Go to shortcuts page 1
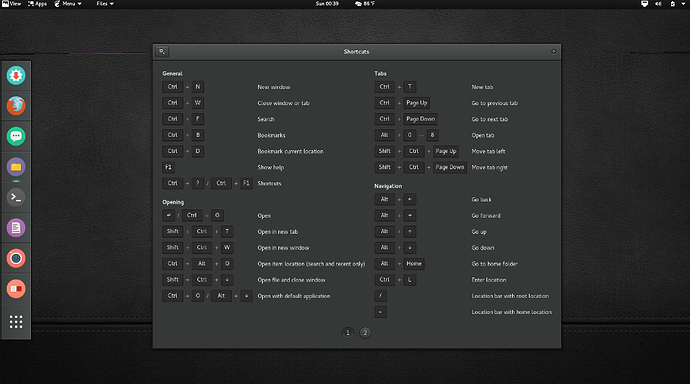The image size is (690, 384). [348, 333]
